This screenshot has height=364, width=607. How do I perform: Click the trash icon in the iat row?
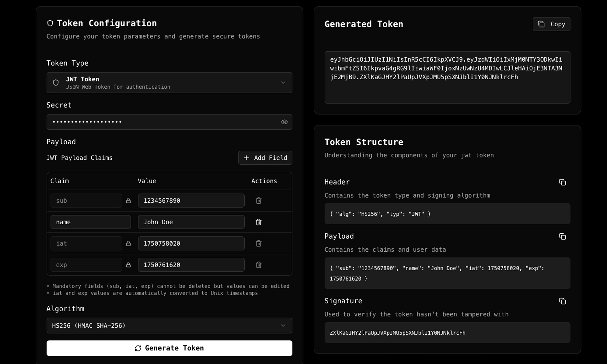pyautogui.click(x=259, y=243)
